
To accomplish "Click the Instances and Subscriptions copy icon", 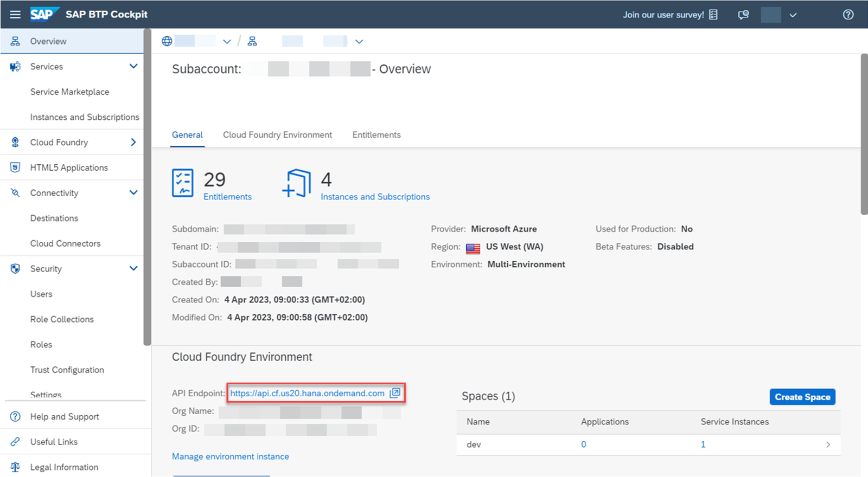I will point(297,183).
